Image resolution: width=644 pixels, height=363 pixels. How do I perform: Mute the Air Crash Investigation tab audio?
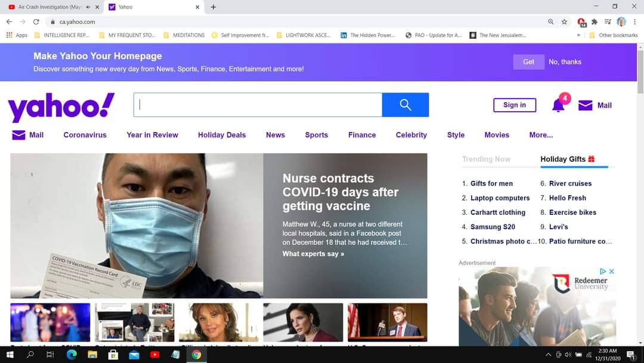point(88,7)
